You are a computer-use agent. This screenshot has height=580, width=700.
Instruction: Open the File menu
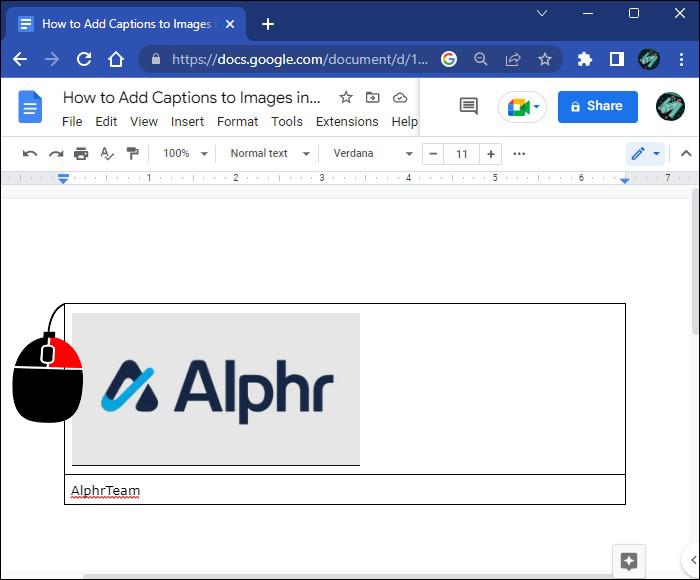pyautogui.click(x=72, y=121)
